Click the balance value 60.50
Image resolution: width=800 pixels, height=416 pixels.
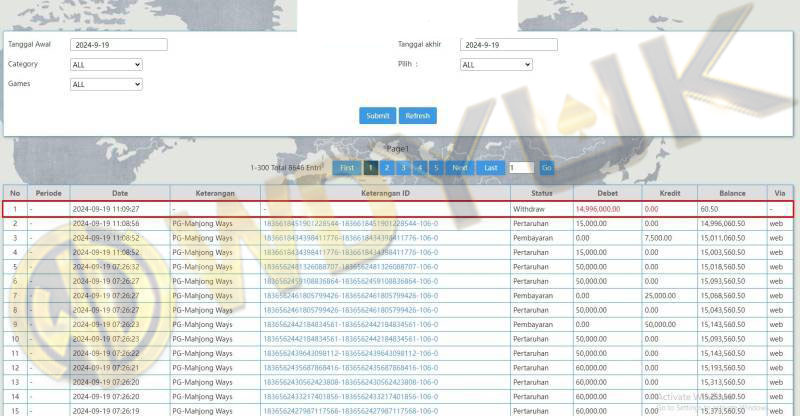[x=709, y=209]
